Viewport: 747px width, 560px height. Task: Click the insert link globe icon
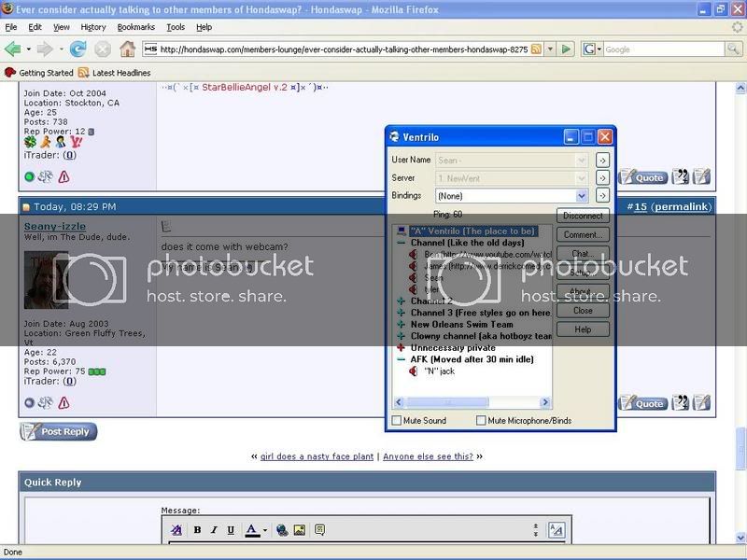pyautogui.click(x=282, y=530)
